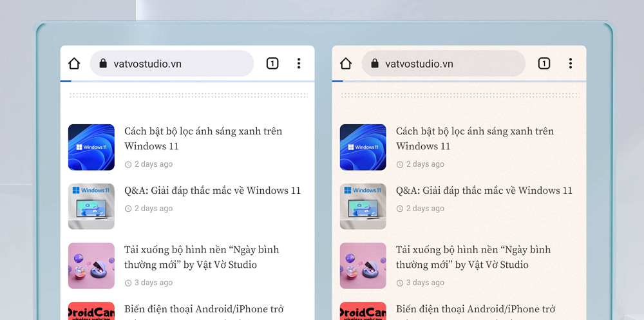Open "Cách bật bộ lọc ánh sáng xanh" in the right browser
The height and width of the screenshot is (320, 644).
coord(475,139)
